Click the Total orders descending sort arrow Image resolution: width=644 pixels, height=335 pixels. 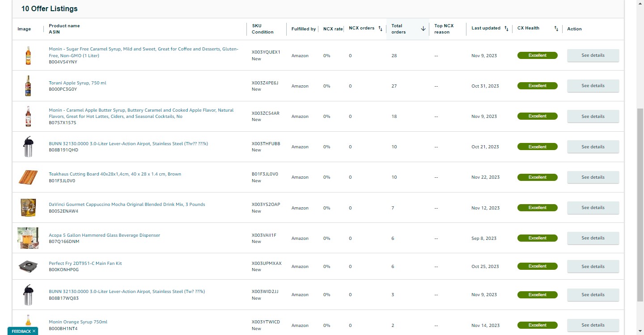[423, 29]
